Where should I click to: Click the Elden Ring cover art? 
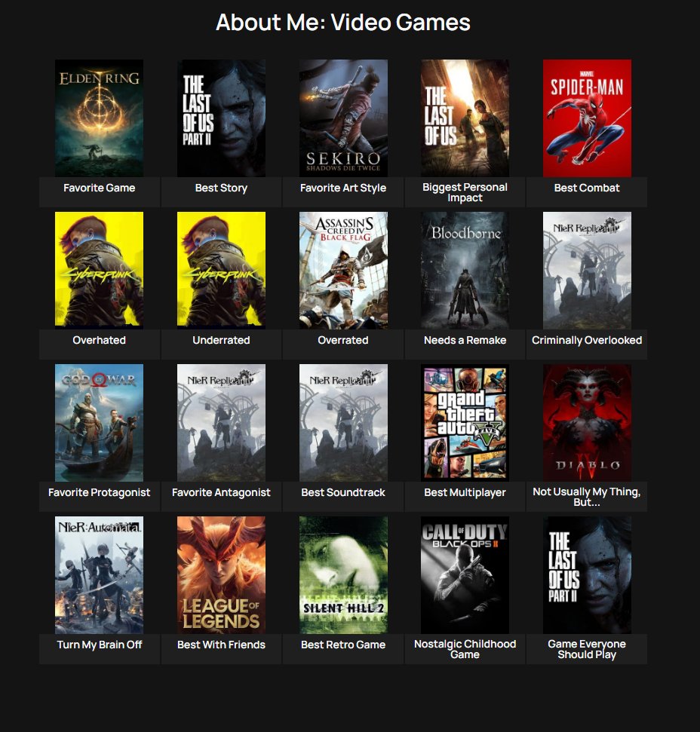99,118
